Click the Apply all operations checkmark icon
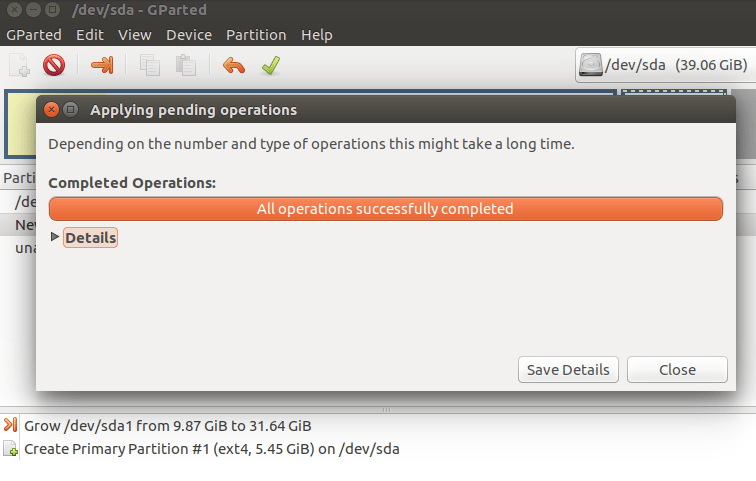Screen dimensions: 756x481 [270, 66]
